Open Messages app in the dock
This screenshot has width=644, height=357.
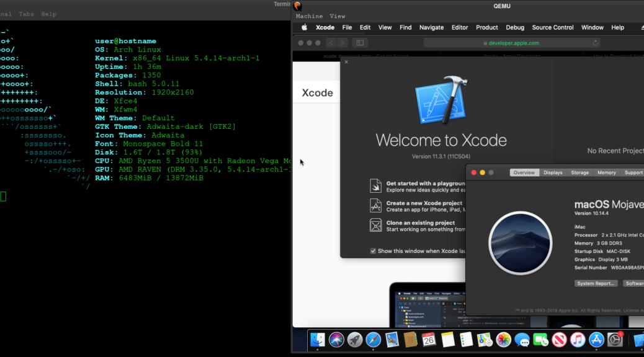click(x=522, y=340)
